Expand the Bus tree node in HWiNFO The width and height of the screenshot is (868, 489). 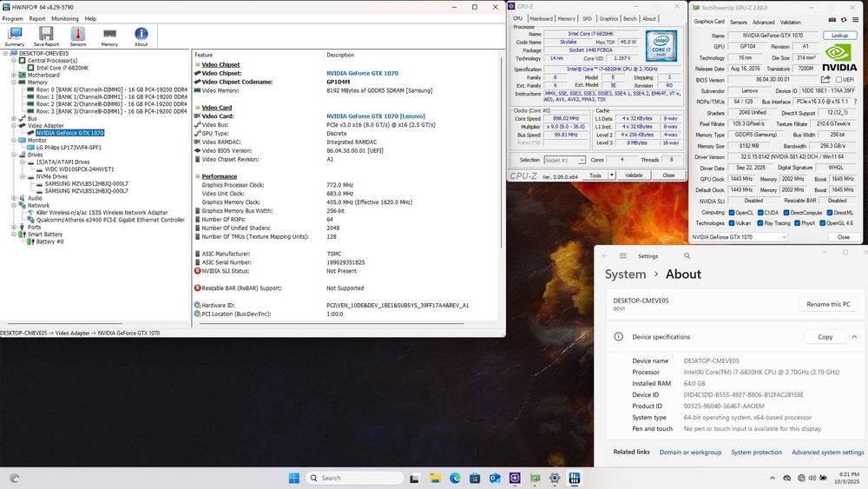[15, 118]
